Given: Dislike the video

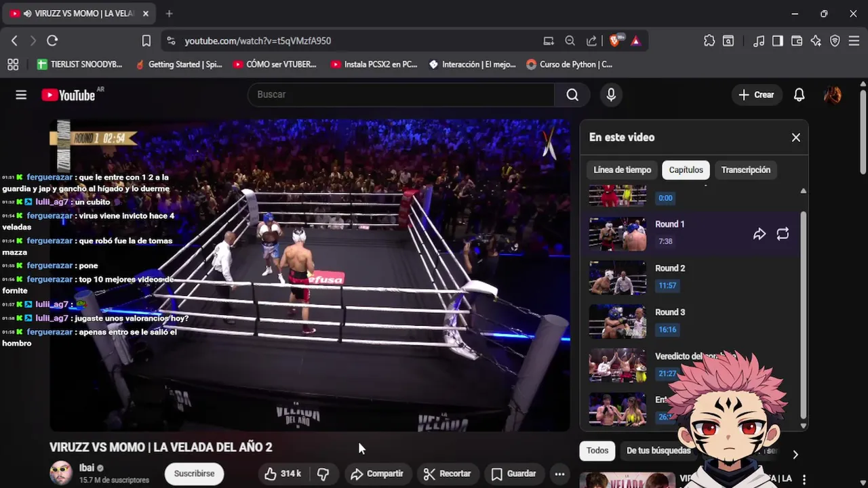Looking at the screenshot, I should tap(323, 474).
